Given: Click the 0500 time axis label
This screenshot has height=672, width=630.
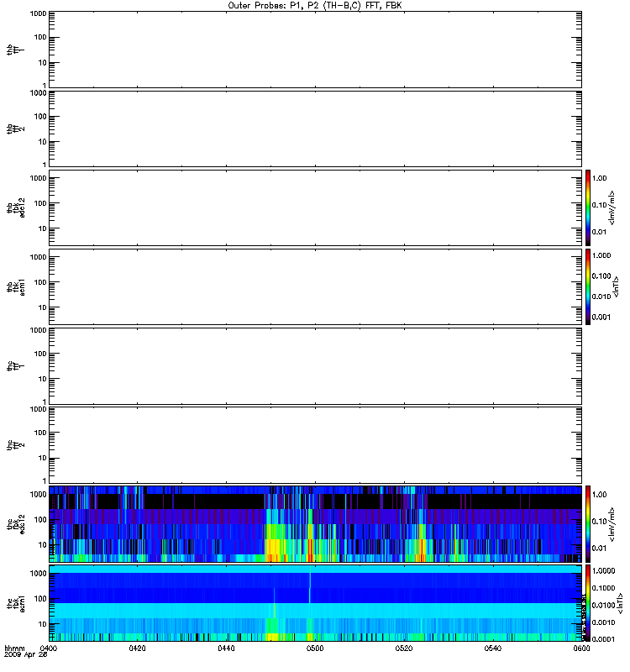Looking at the screenshot, I should (x=315, y=648).
